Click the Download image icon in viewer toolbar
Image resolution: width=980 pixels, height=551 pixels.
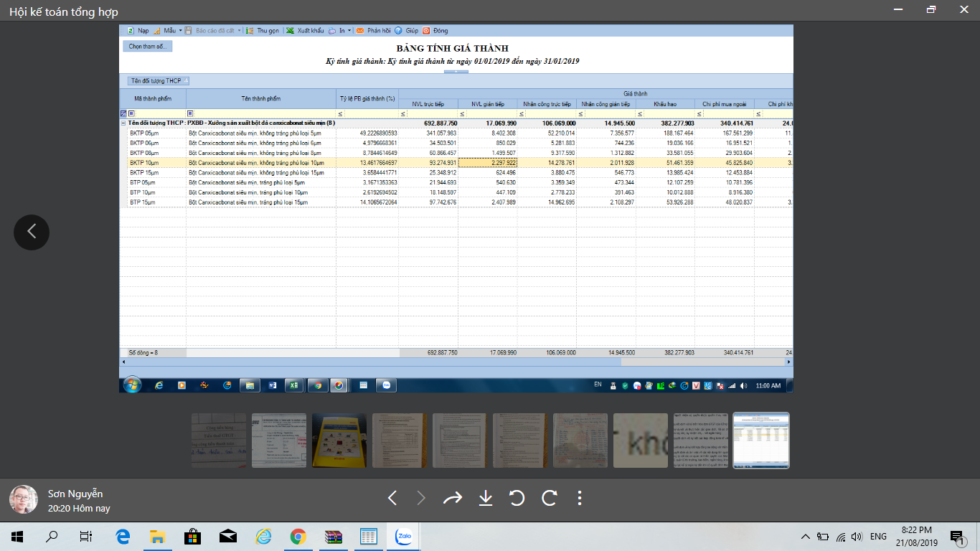point(486,498)
